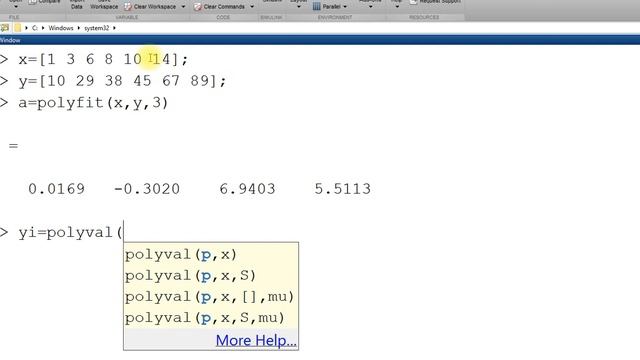Expand the arrow after C: in path
This screenshot has width=640, height=360.
[x=43, y=28]
